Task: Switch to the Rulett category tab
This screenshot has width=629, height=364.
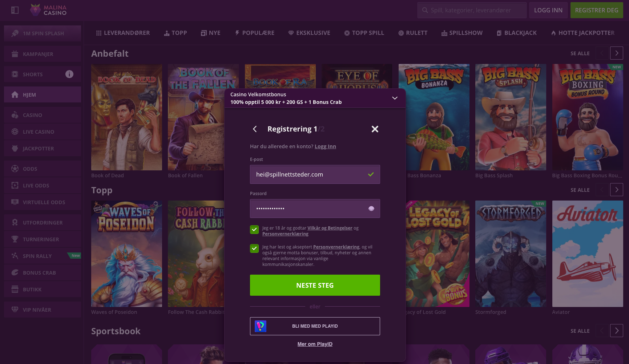Action: tap(412, 33)
